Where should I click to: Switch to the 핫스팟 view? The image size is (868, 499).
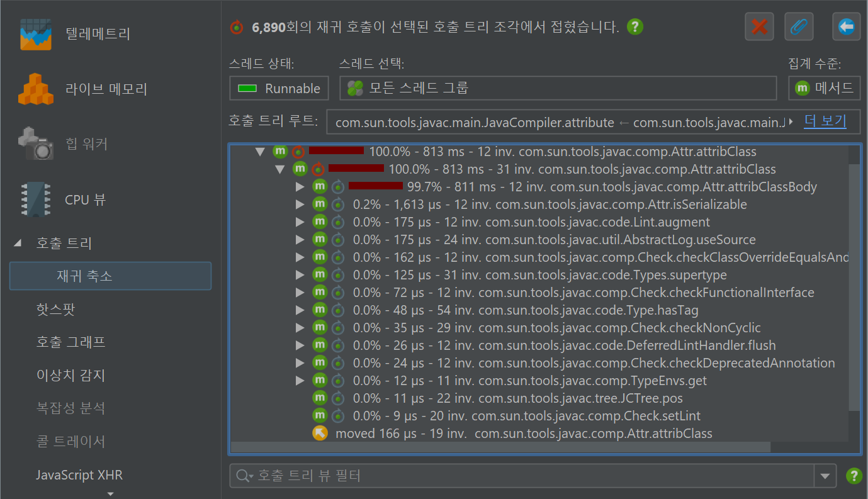coord(56,310)
